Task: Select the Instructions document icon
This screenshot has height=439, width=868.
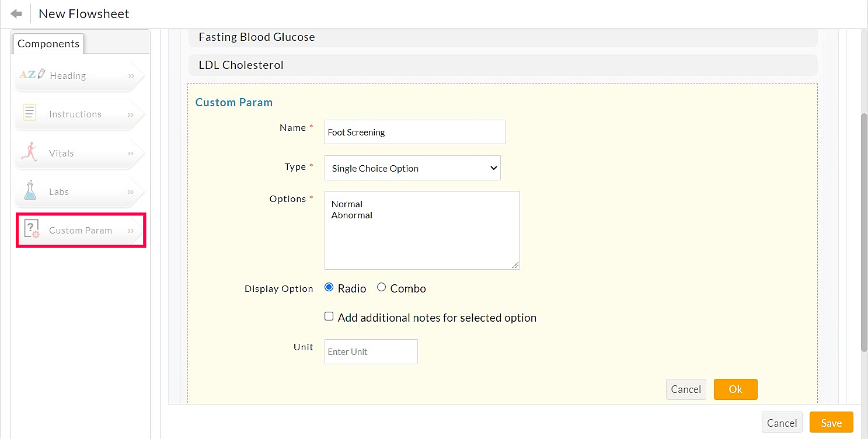Action: pyautogui.click(x=29, y=113)
